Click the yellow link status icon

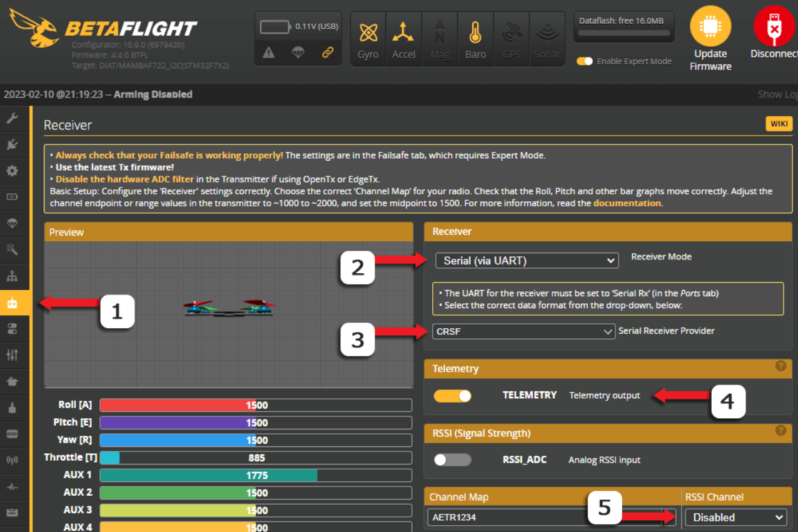328,53
